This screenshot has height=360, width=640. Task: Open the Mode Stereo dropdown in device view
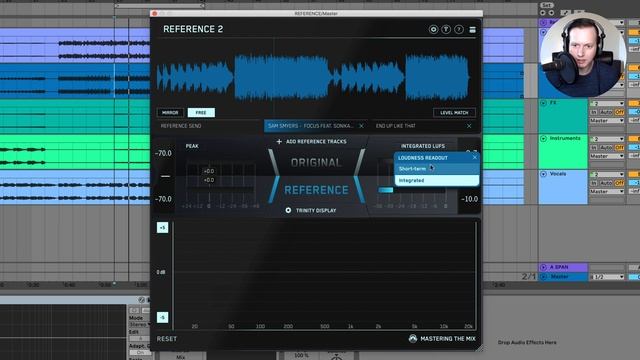(x=139, y=325)
